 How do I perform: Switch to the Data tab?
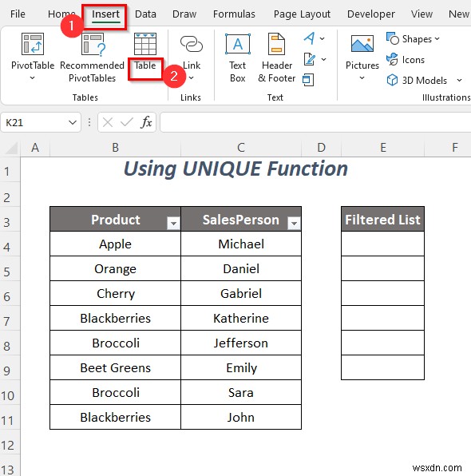(x=145, y=14)
